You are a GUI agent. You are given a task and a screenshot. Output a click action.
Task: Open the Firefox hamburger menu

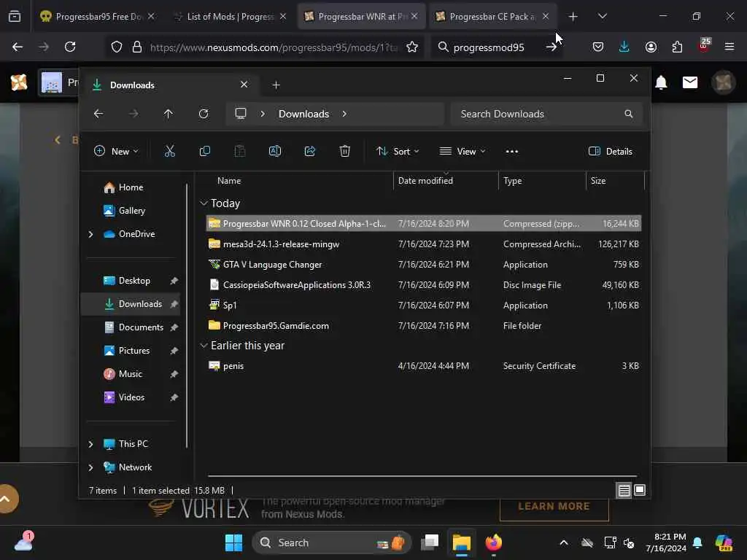(x=729, y=47)
